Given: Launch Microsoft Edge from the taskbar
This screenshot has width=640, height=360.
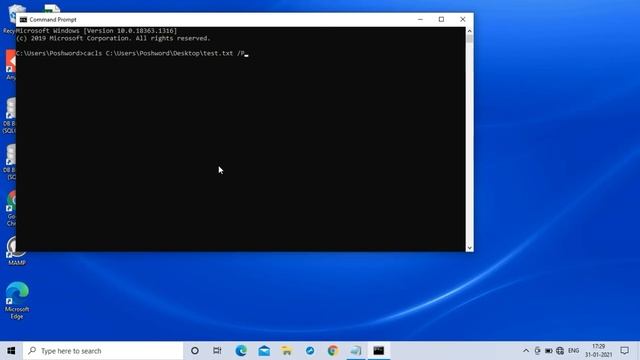Looking at the screenshot, I should pos(241,351).
